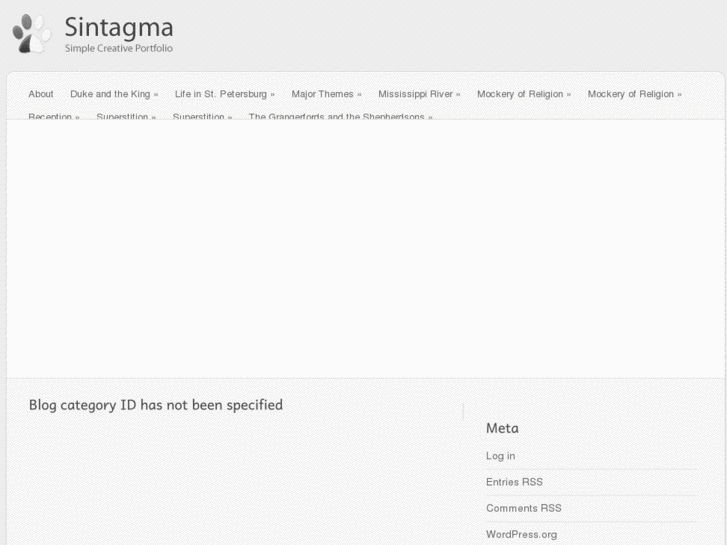Follow the Log in link under Meta

click(500, 456)
